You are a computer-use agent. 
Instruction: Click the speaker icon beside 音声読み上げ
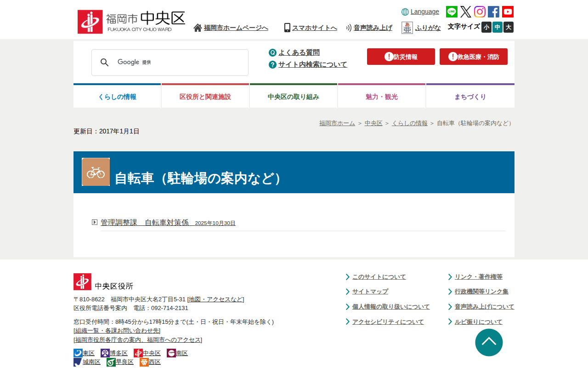(349, 28)
